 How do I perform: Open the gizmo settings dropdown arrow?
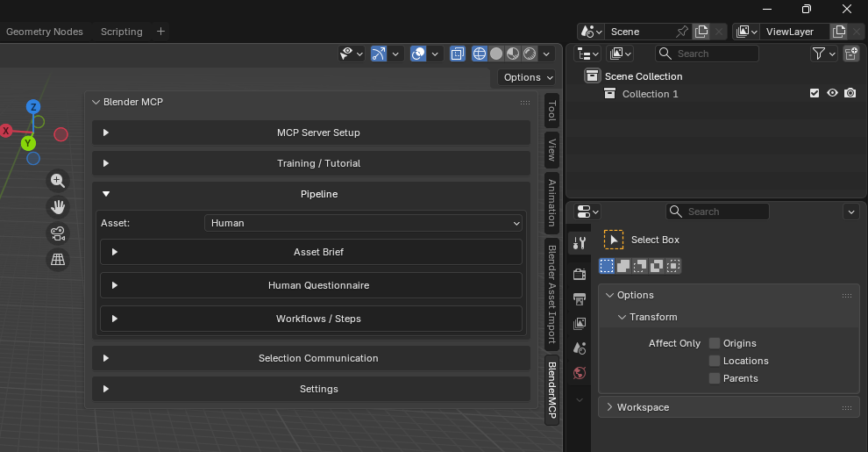point(395,54)
